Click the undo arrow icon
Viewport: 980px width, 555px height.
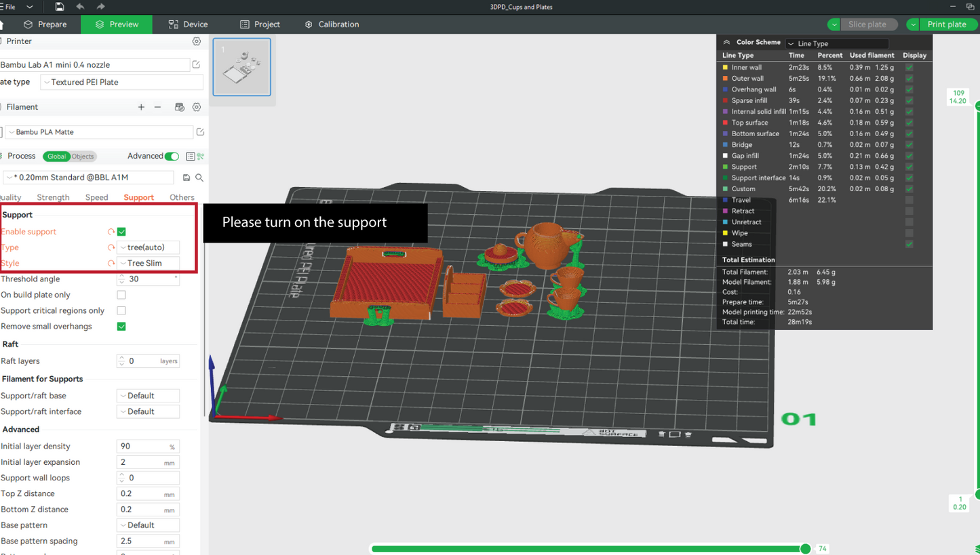coord(80,7)
